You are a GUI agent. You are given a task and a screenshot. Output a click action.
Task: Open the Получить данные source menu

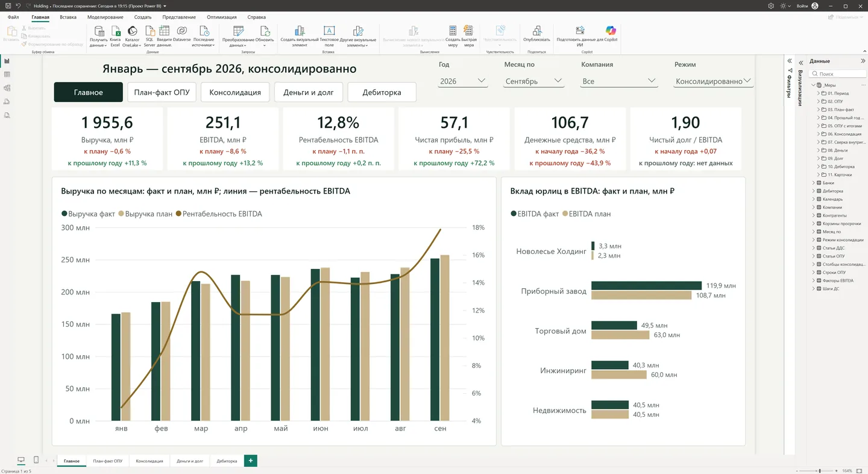[98, 36]
